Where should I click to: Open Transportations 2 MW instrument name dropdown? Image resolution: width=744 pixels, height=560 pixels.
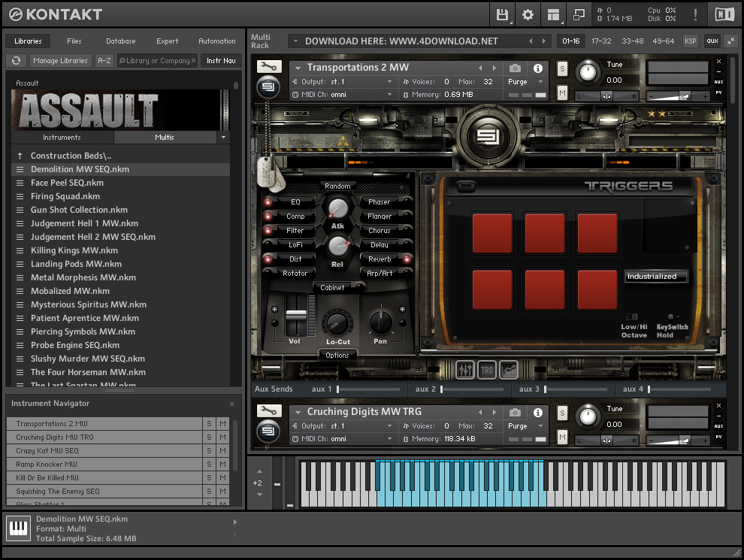pos(298,68)
